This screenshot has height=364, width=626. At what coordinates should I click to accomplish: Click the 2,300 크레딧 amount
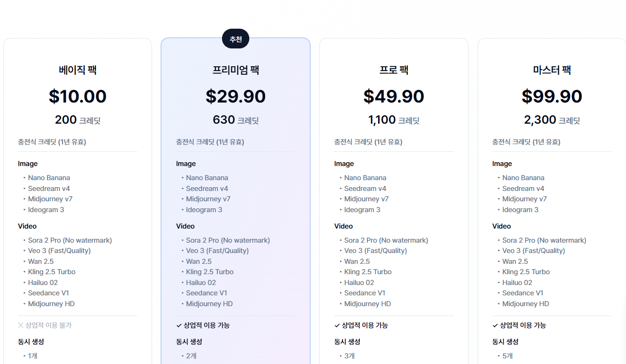tap(552, 120)
